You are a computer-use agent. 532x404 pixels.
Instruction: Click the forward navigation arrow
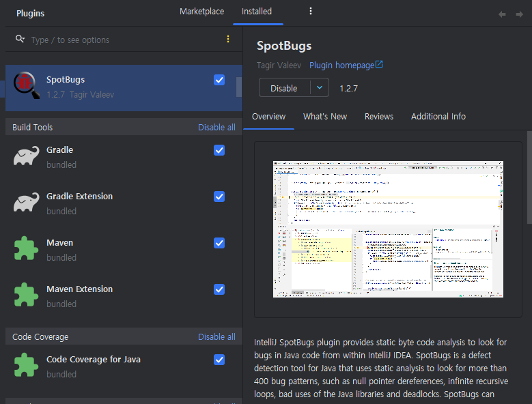point(519,14)
